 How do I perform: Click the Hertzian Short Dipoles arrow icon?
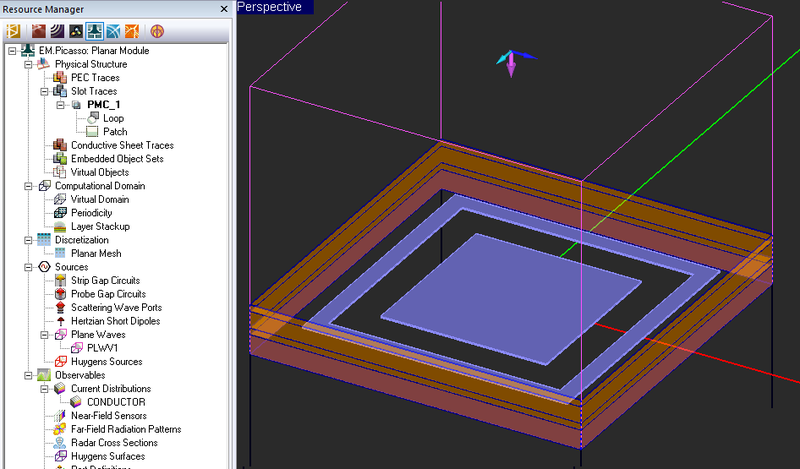(61, 321)
